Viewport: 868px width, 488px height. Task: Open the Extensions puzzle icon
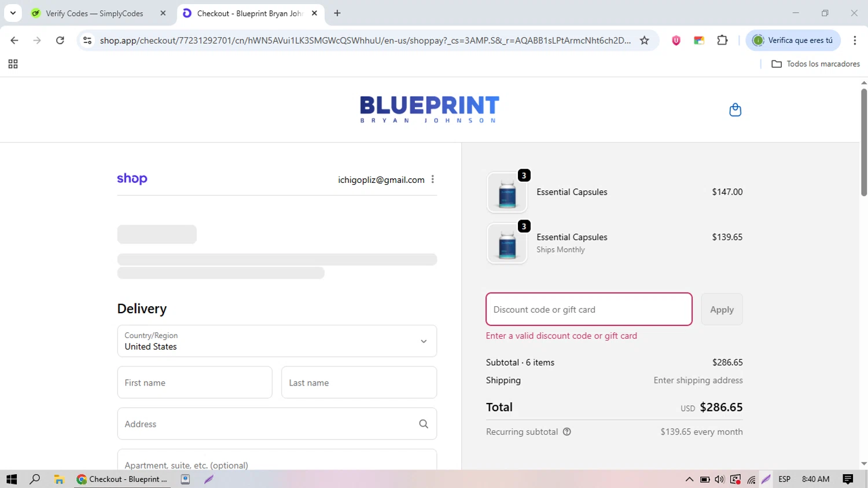click(x=722, y=41)
